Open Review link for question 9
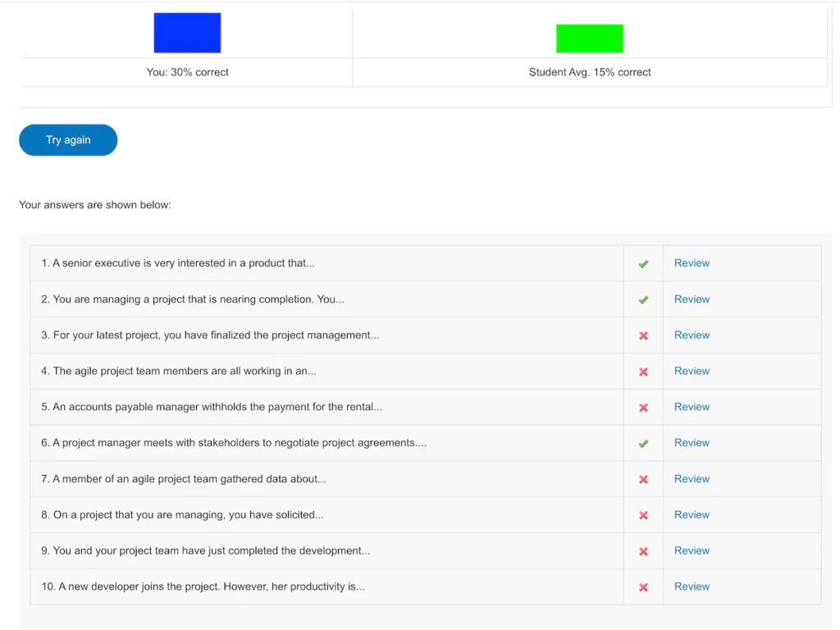This screenshot has width=840, height=630. pyautogui.click(x=692, y=550)
